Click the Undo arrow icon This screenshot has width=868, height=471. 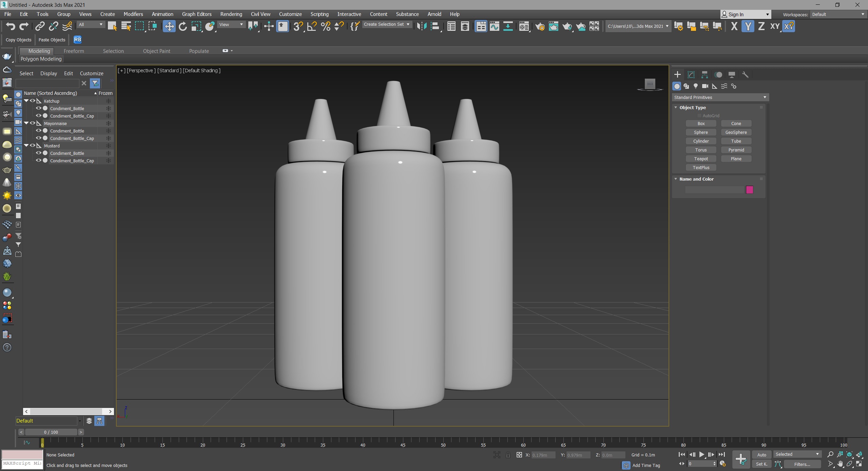(x=10, y=26)
